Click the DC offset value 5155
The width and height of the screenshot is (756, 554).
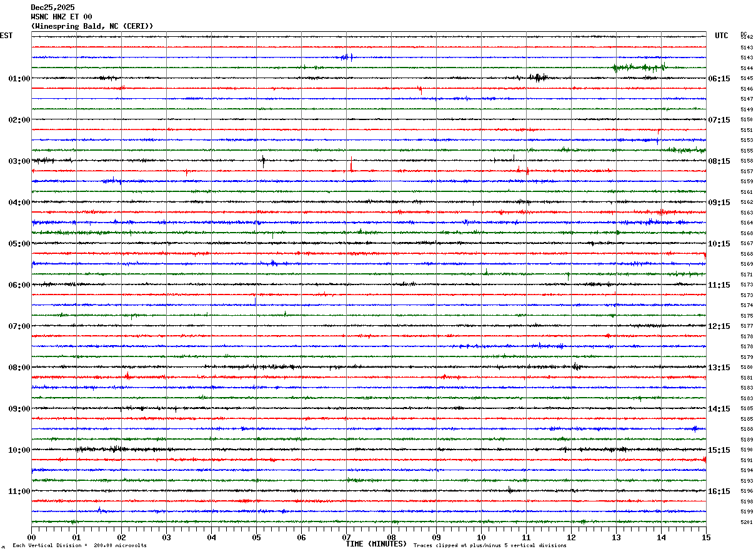[x=747, y=151]
